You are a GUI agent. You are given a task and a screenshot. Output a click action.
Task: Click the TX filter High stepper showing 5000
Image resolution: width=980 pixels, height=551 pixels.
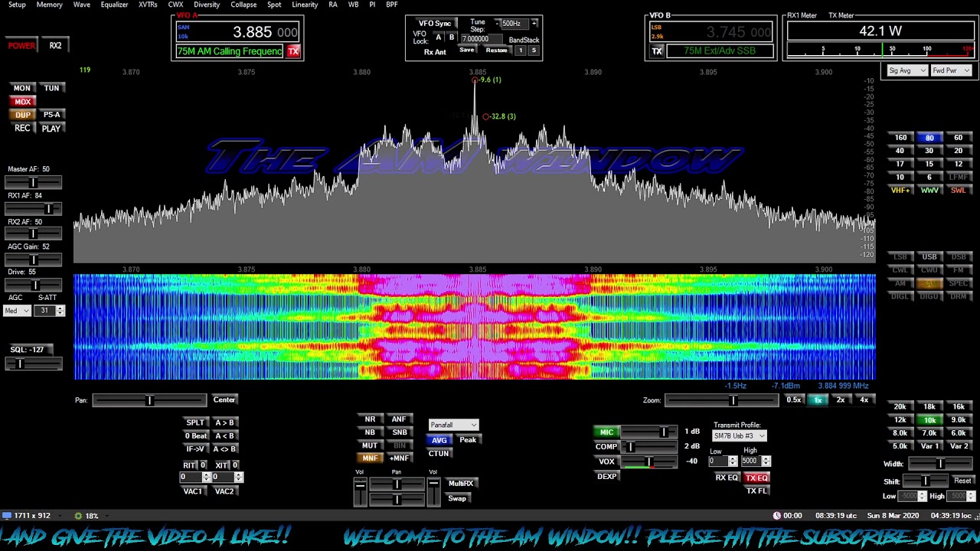(756, 461)
